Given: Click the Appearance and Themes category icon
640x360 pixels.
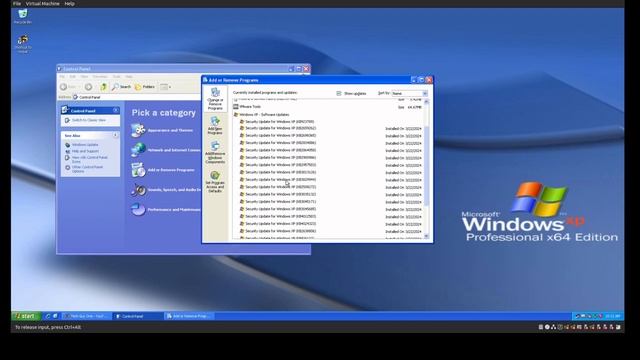Looking at the screenshot, I should tap(138, 130).
